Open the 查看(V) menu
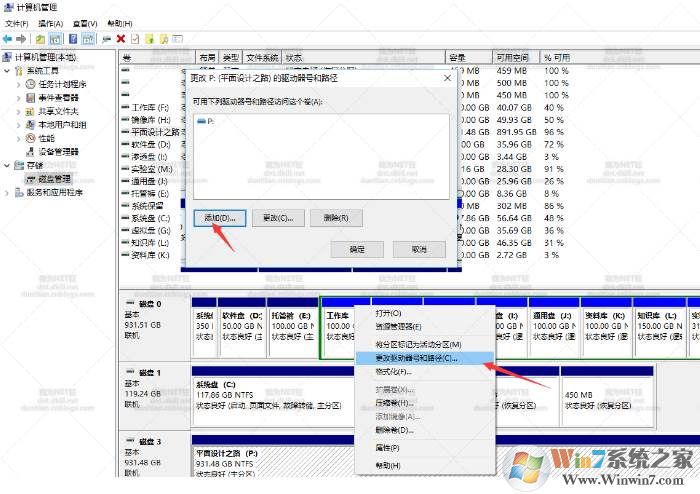 [86, 22]
